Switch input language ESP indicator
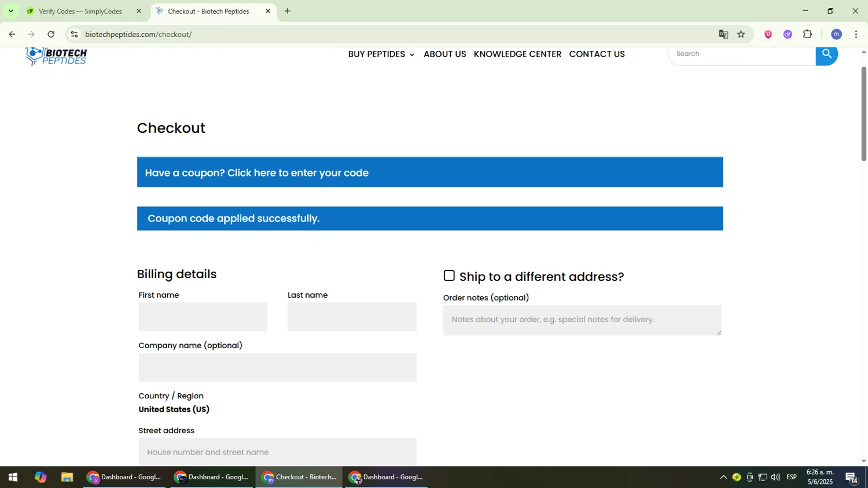Viewport: 868px width, 488px height. (792, 478)
